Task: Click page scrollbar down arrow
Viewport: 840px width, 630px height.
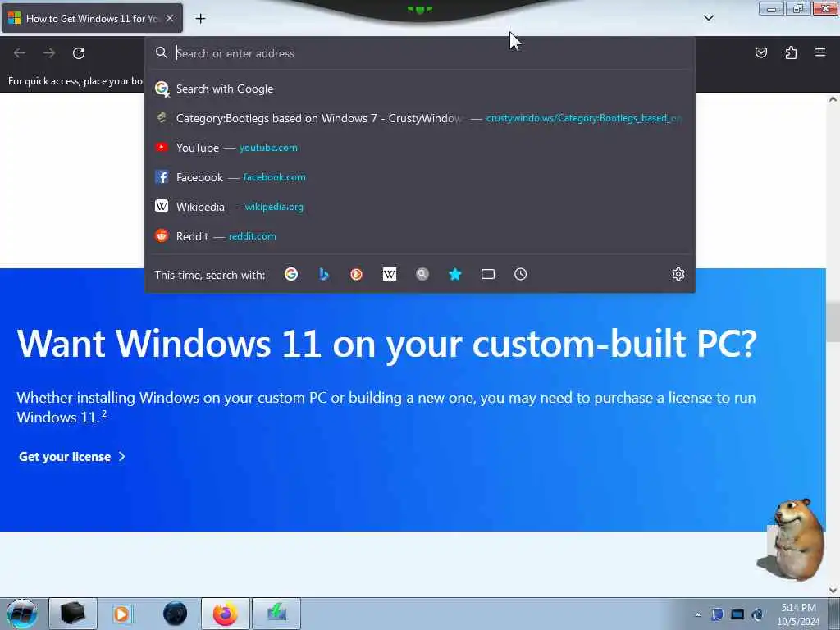Action: coord(833,591)
